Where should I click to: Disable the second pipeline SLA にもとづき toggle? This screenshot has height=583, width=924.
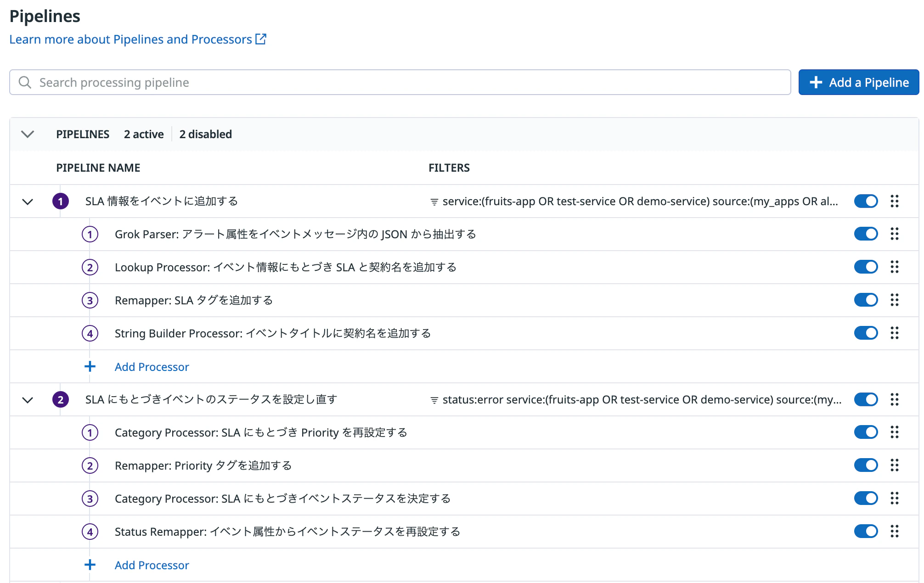[x=866, y=399]
